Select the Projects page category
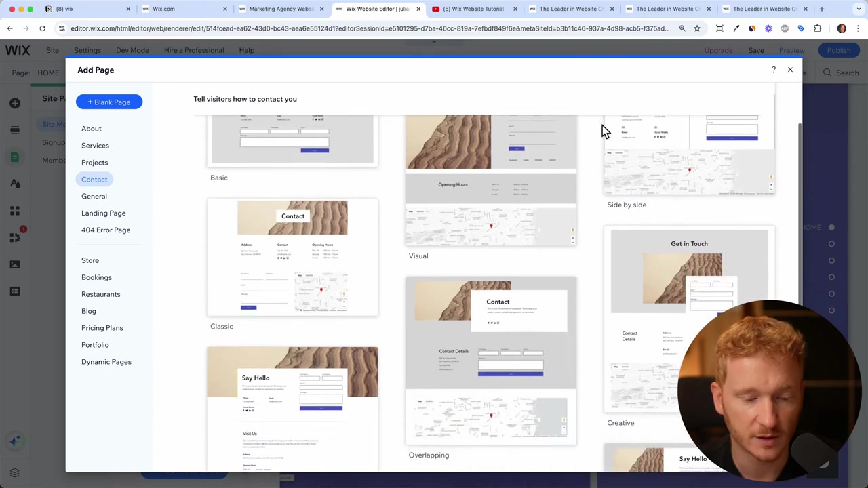Image resolution: width=868 pixels, height=488 pixels. click(94, 163)
